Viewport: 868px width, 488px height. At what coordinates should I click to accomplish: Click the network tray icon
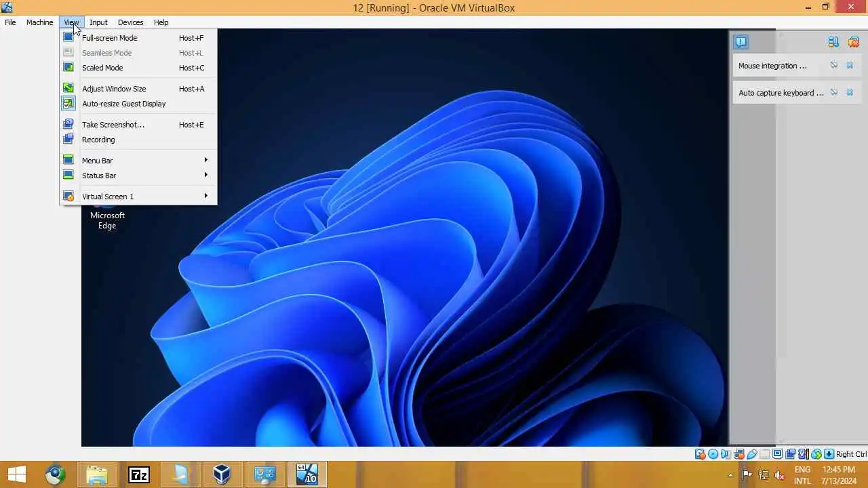click(764, 475)
